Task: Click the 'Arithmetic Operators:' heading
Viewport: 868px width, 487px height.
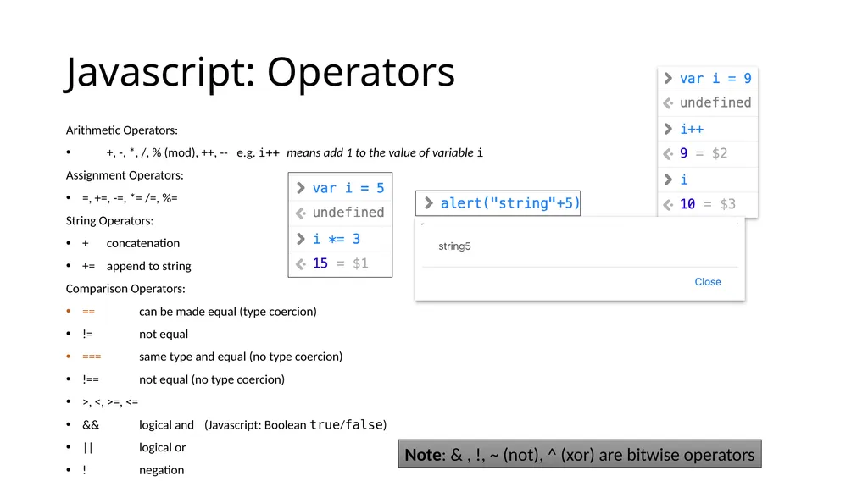Action: click(122, 130)
